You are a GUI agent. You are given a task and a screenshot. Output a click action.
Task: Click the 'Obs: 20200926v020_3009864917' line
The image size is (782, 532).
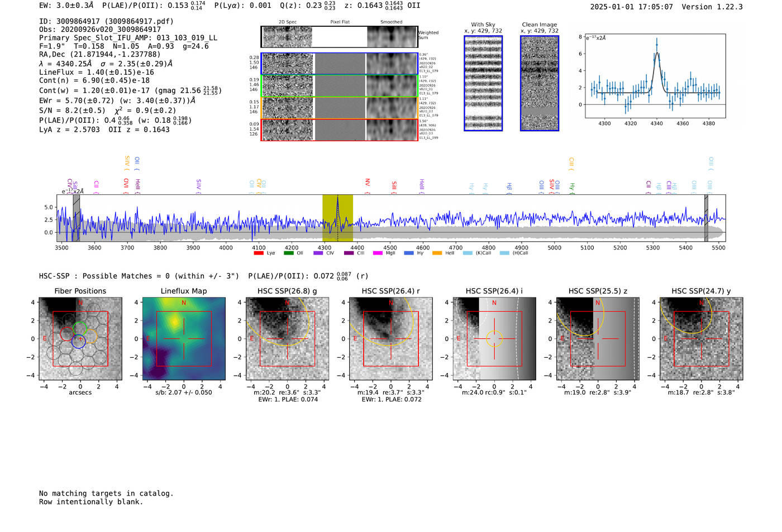click(100, 30)
